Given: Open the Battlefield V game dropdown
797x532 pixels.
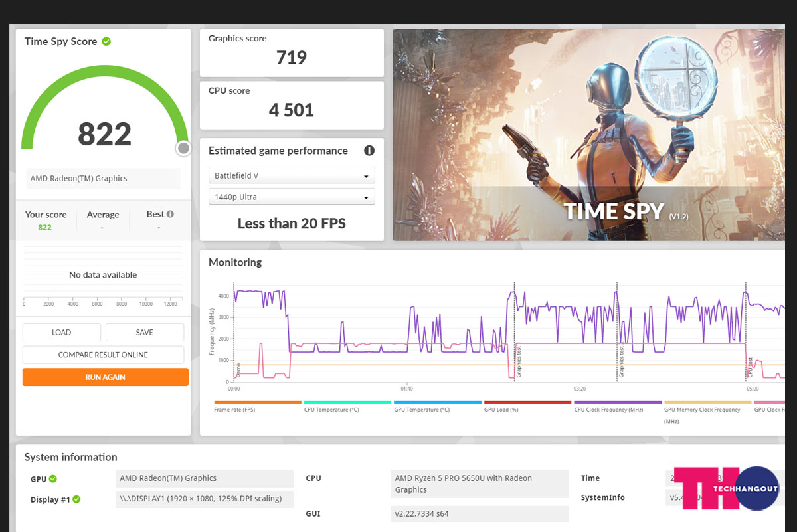Looking at the screenshot, I should pos(292,176).
